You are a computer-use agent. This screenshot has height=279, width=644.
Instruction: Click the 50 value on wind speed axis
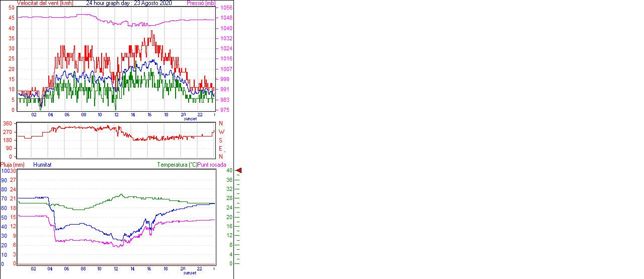(x=11, y=8)
